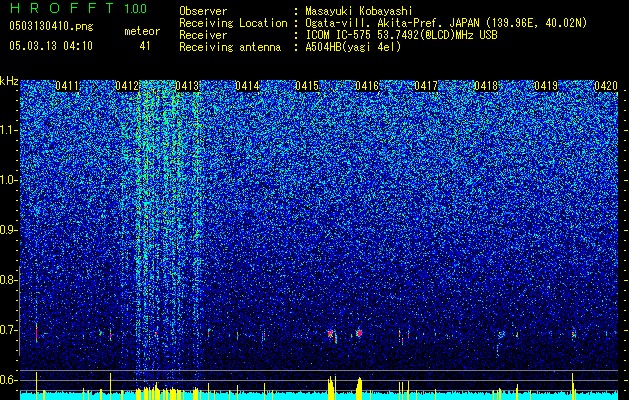Click the 0416 time marker
This screenshot has height=400, width=629.
click(x=367, y=86)
